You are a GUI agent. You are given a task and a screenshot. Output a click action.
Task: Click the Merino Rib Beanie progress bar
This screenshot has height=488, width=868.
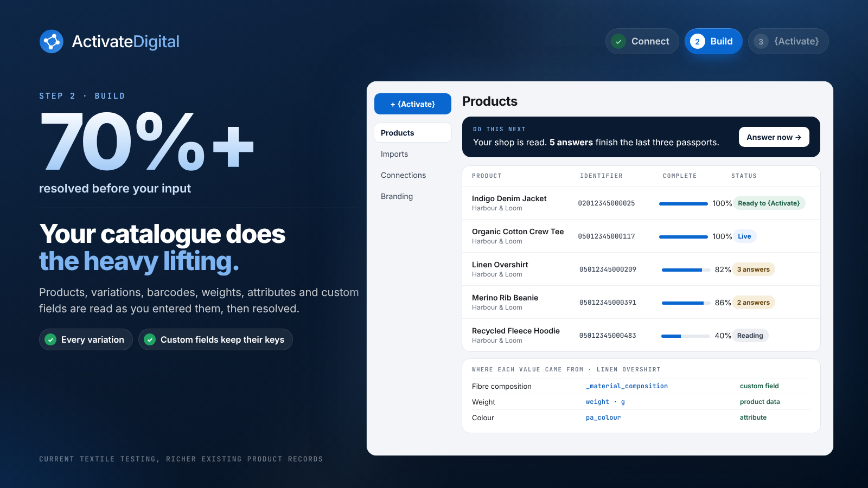click(x=686, y=303)
